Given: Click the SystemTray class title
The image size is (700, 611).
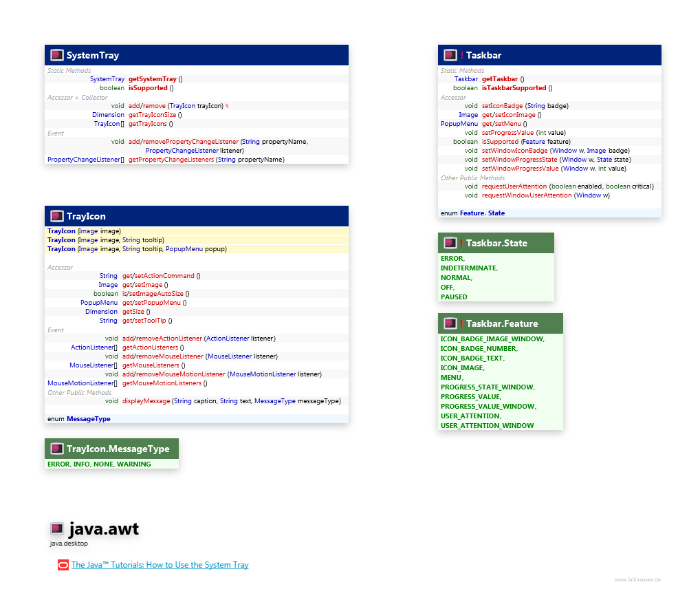Looking at the screenshot, I should pyautogui.click(x=93, y=55).
